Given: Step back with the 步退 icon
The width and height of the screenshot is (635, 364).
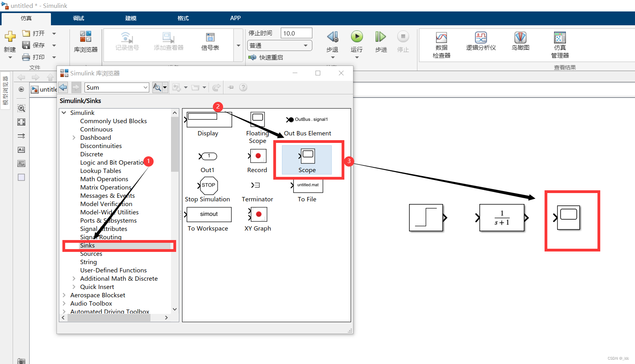Looking at the screenshot, I should tap(333, 37).
